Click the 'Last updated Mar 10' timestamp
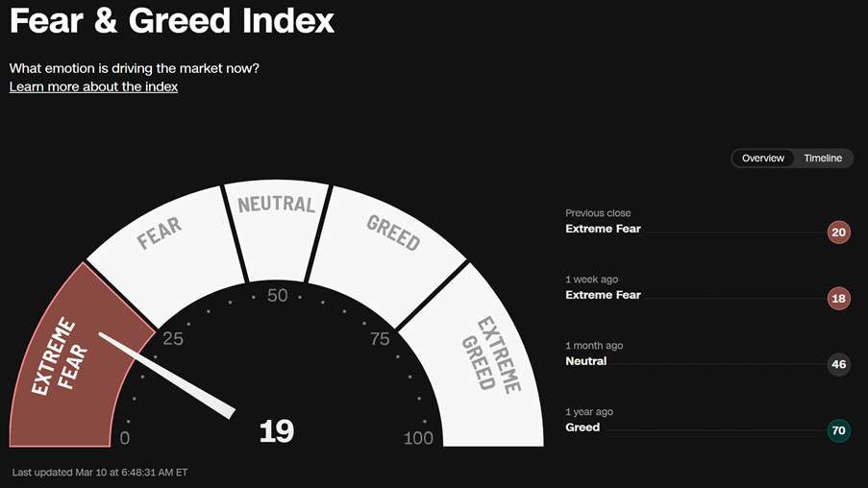868x488 pixels. [100, 473]
